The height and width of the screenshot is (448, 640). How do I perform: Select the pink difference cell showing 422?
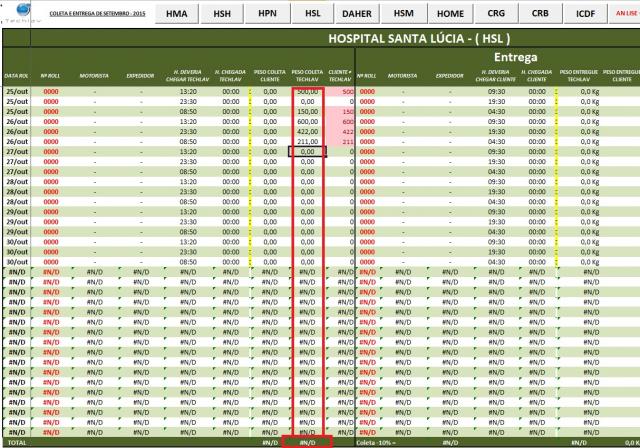click(x=340, y=132)
